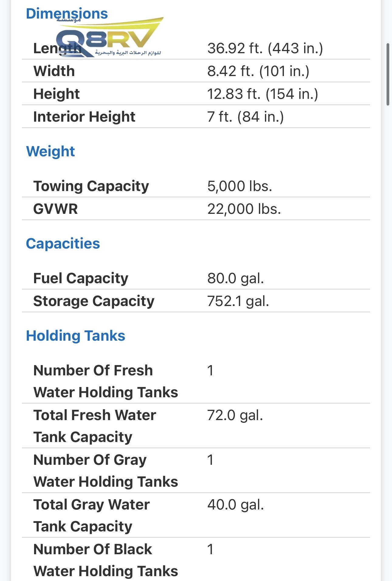392x581 pixels.
Task: Click the Interior Height row label
Action: tap(84, 117)
